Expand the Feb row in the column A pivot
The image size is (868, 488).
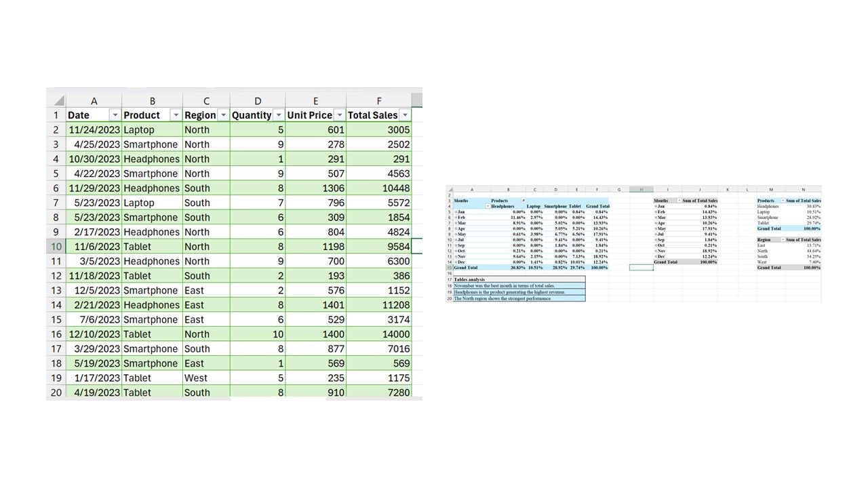tap(456, 218)
